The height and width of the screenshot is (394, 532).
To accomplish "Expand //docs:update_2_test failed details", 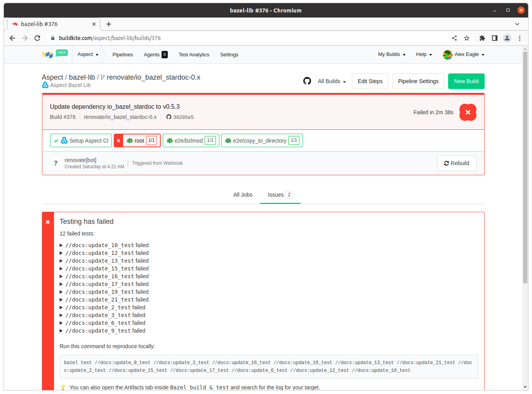I will [x=102, y=307].
